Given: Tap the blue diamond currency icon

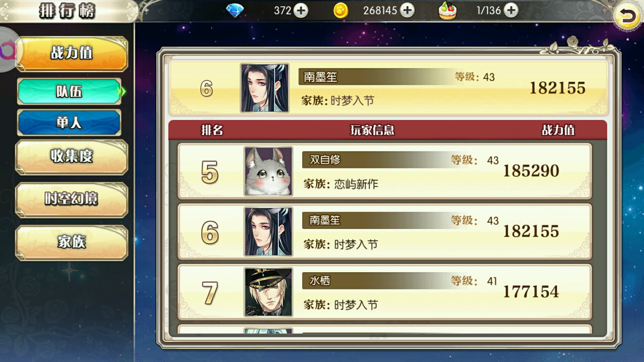Looking at the screenshot, I should pos(234,11).
